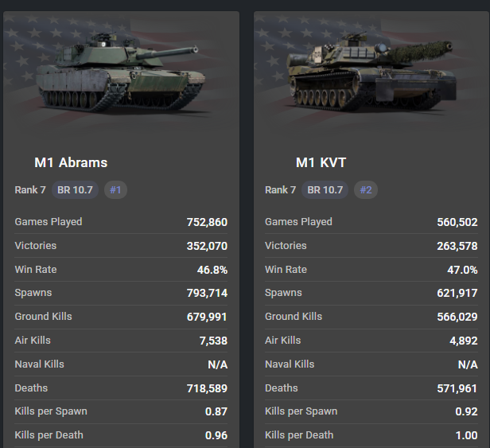Select the M1 Abrams Ground Kills row label

click(x=43, y=316)
